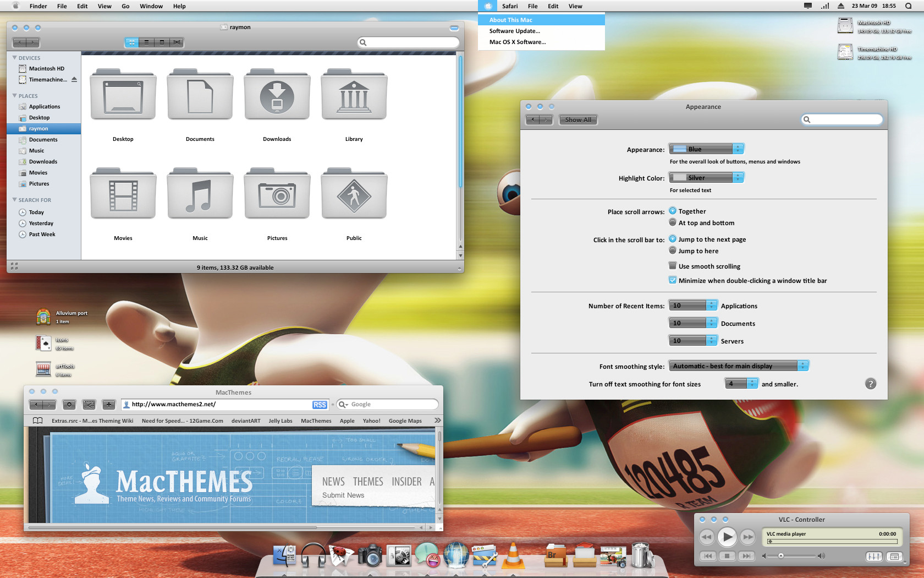Launch the camera app from the Dock

point(370,555)
